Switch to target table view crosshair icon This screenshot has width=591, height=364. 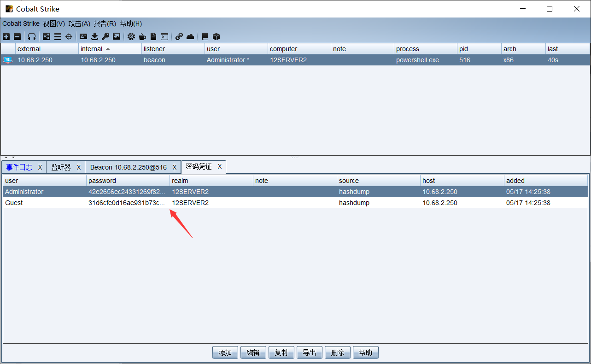[69, 36]
